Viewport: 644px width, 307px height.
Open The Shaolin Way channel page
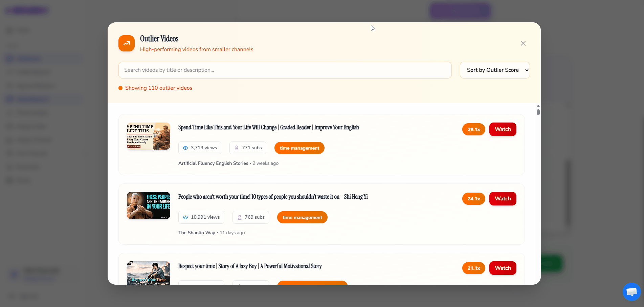(x=197, y=233)
